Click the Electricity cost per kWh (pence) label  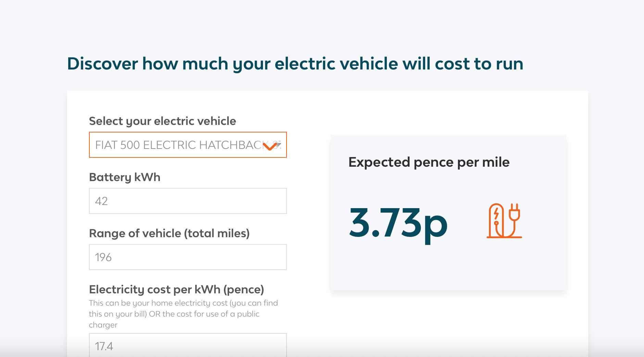tap(176, 290)
